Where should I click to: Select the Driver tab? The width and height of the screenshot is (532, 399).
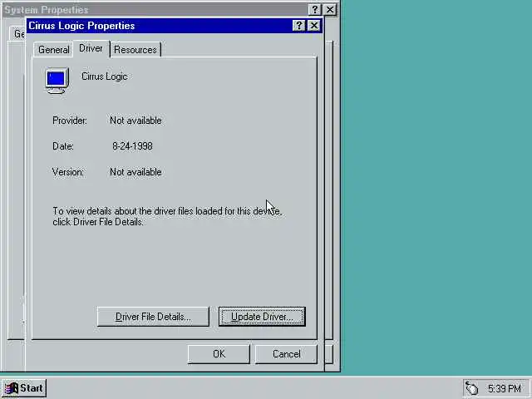tap(91, 48)
